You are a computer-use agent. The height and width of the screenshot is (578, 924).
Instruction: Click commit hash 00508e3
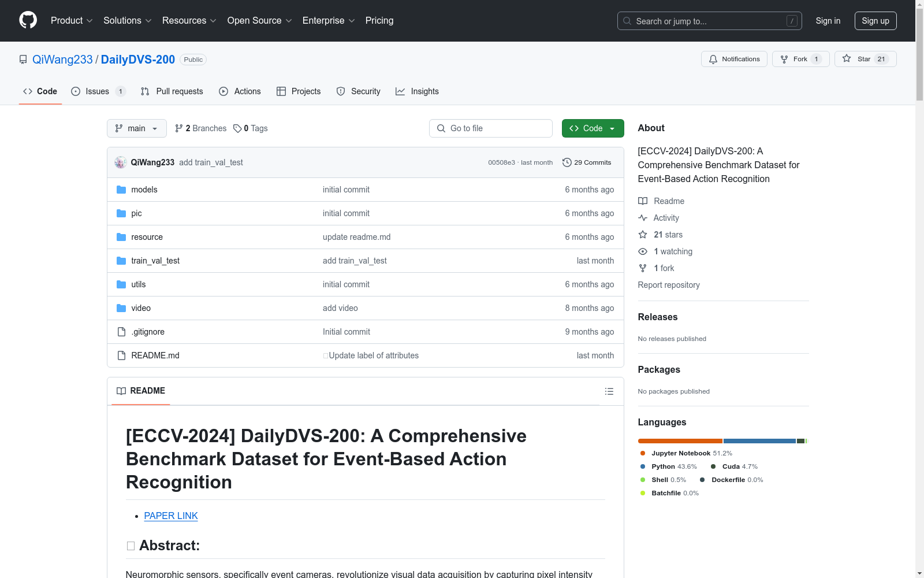click(501, 162)
